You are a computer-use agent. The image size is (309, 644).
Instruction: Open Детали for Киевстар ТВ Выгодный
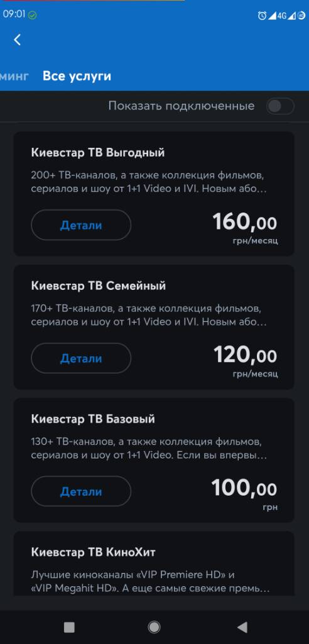coord(81,225)
